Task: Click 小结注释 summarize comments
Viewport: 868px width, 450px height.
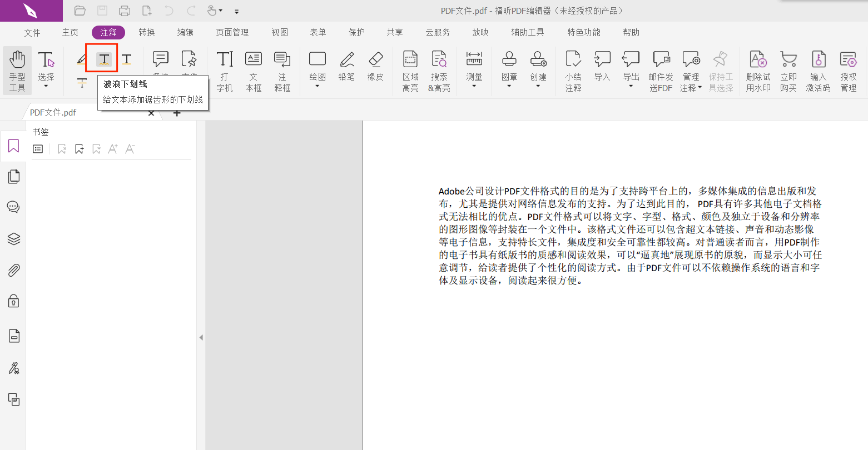Action: (573, 71)
